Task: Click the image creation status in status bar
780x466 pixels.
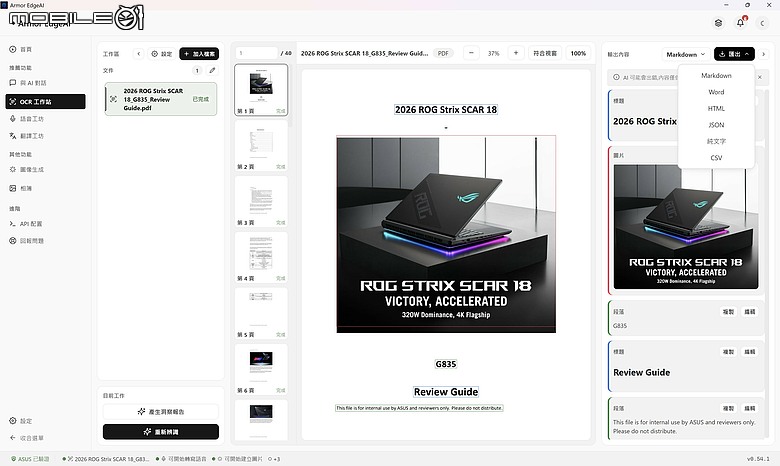Action: click(238, 459)
